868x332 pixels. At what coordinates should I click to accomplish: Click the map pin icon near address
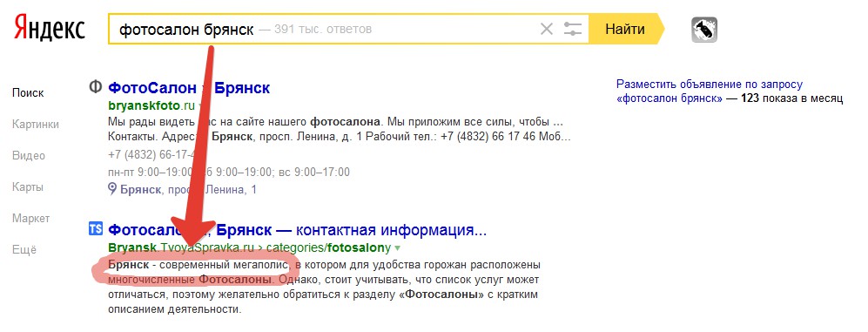pyautogui.click(x=112, y=189)
